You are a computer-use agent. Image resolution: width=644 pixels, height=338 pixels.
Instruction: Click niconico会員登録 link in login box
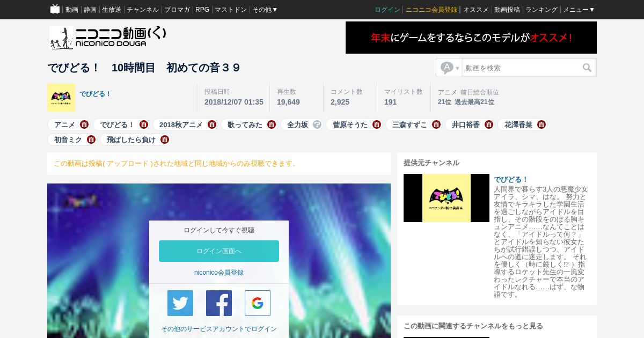click(219, 273)
